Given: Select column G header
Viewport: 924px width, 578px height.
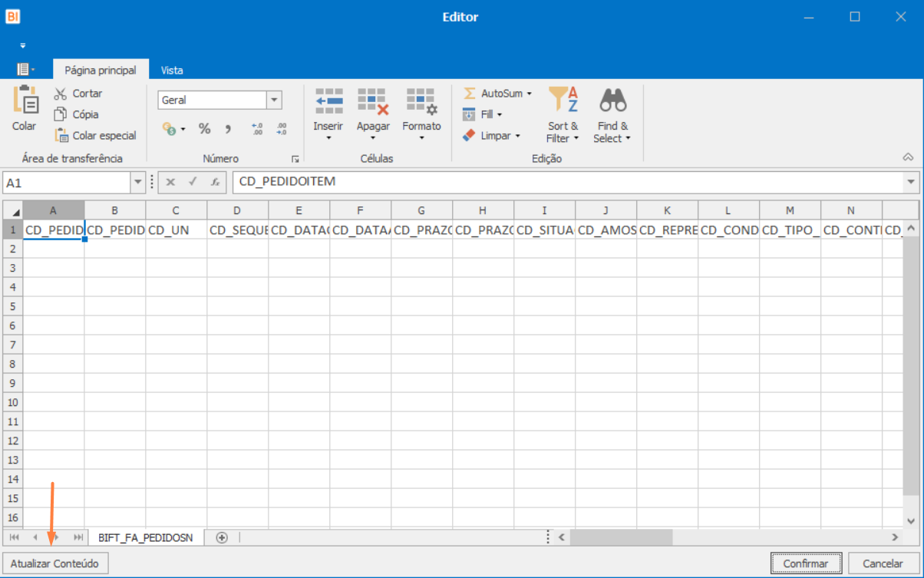Looking at the screenshot, I should coord(421,210).
